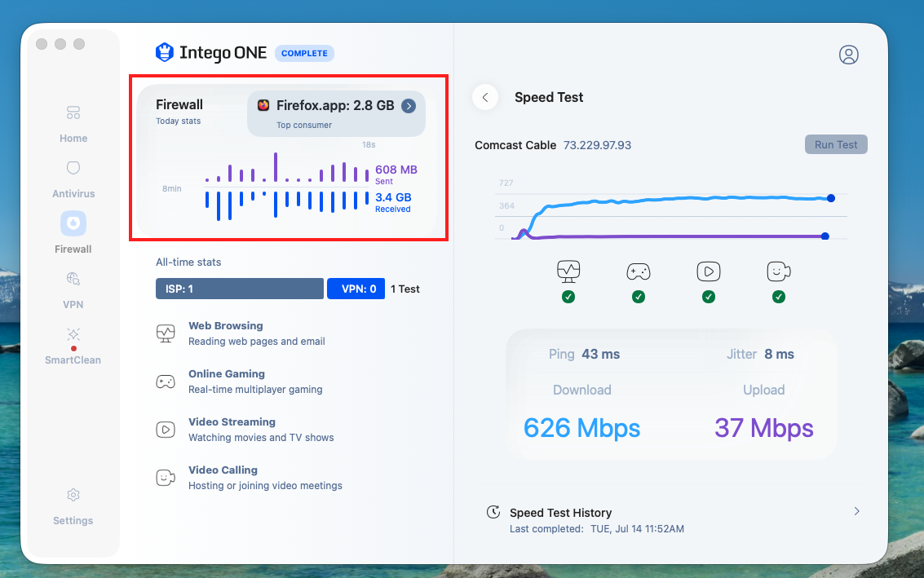Click green checkmark under video calling icon
The image size is (924, 578).
[x=779, y=297]
